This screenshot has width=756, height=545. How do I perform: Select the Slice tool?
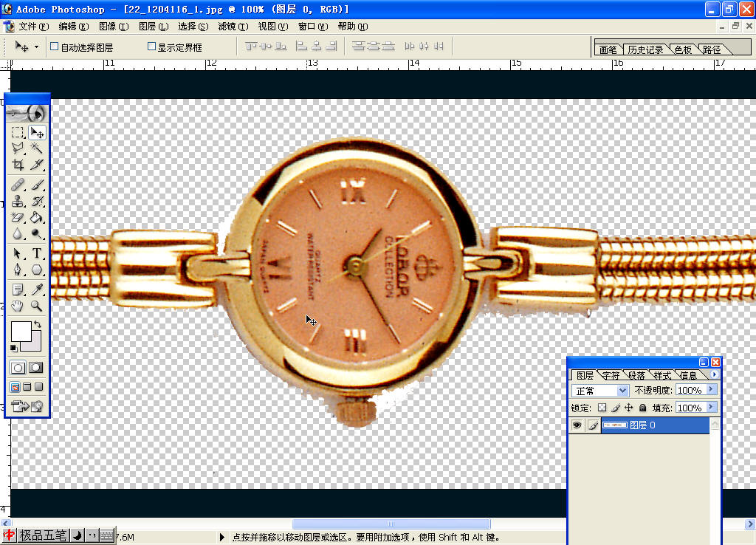point(37,165)
